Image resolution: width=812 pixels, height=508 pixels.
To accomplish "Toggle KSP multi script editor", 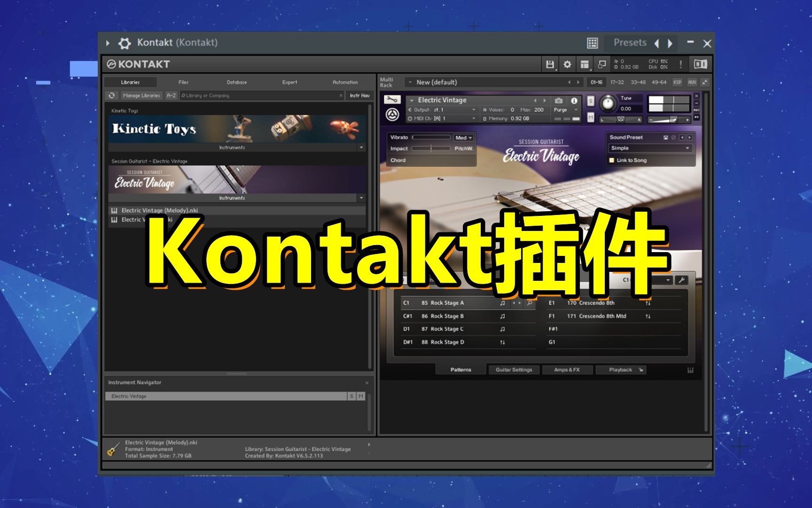I will [677, 82].
